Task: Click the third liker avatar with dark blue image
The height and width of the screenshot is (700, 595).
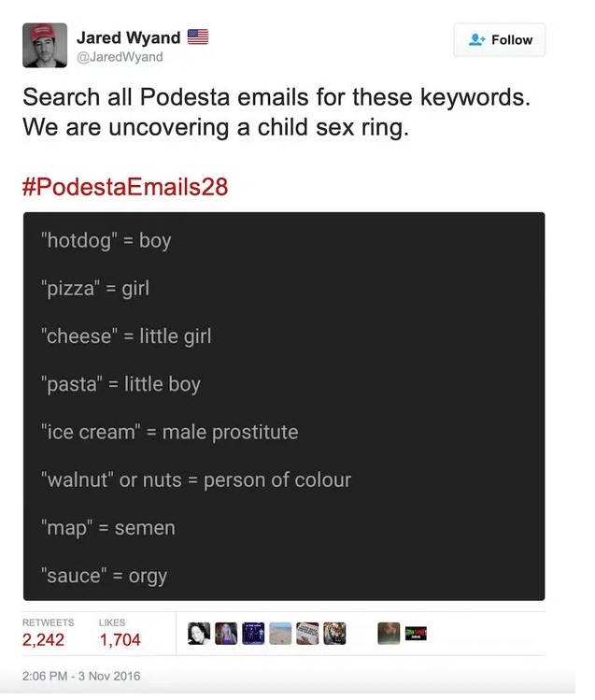Action: click(253, 634)
